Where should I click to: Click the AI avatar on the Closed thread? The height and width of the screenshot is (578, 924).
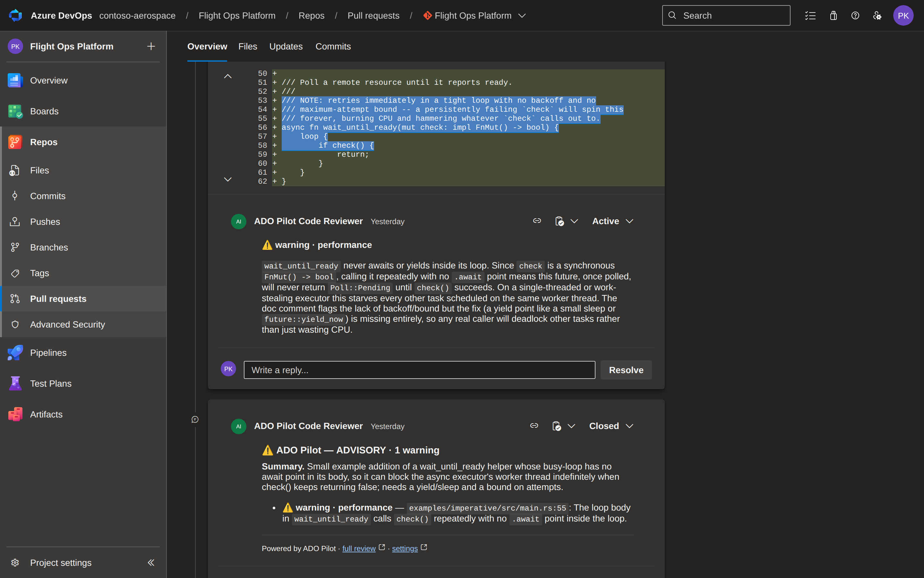pos(239,426)
